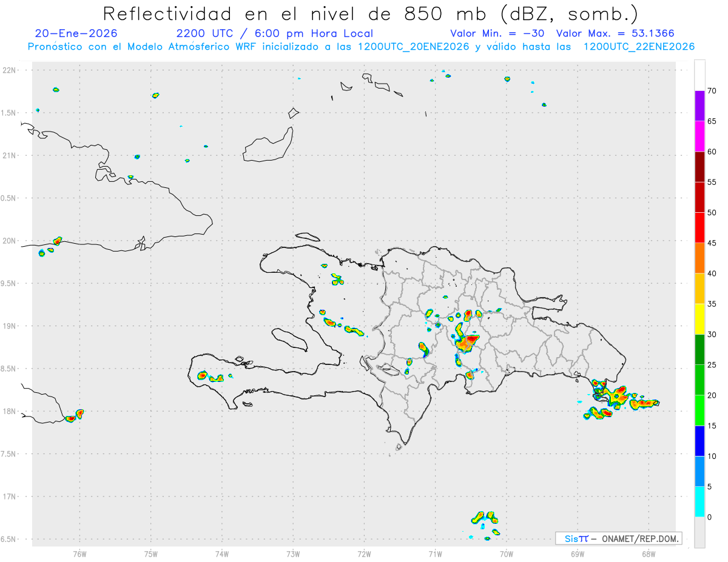The height and width of the screenshot is (562, 728).
Task: Pick the gold 35-40 dBZ colorbar segment
Action: coord(699,289)
